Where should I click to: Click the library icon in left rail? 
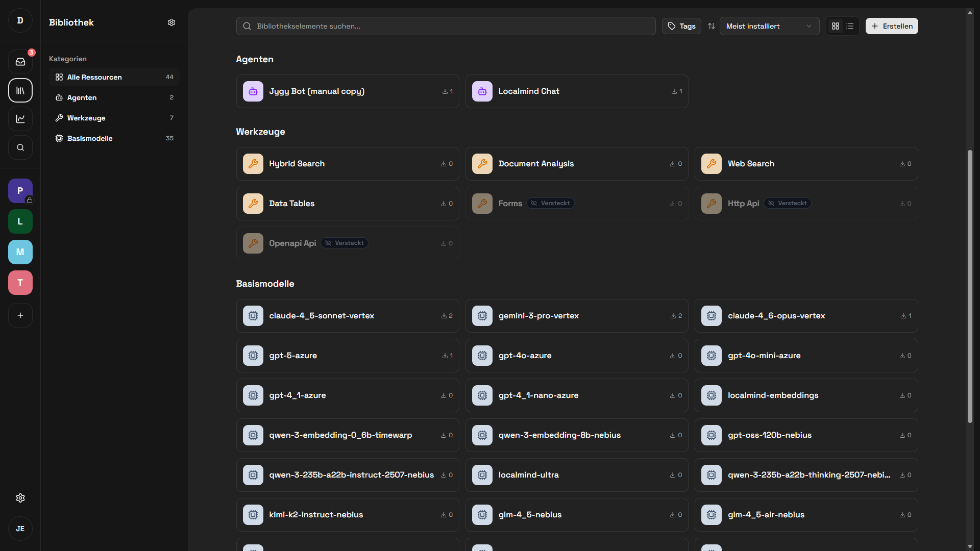[x=20, y=90]
